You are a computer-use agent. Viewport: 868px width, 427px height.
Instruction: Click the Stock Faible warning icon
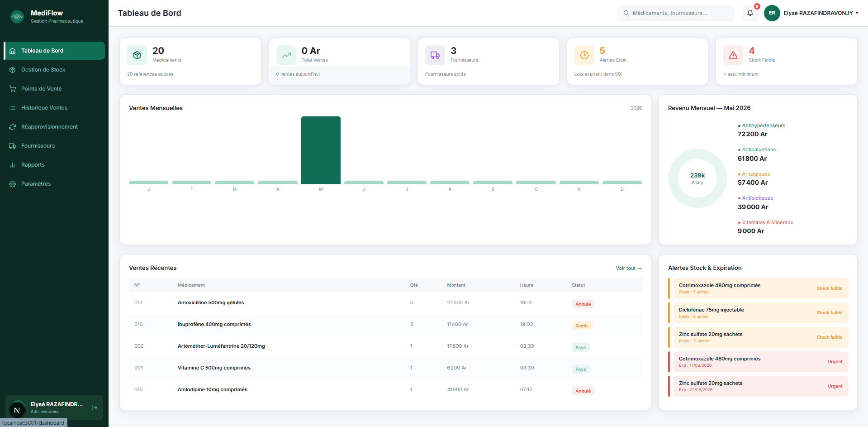(733, 55)
